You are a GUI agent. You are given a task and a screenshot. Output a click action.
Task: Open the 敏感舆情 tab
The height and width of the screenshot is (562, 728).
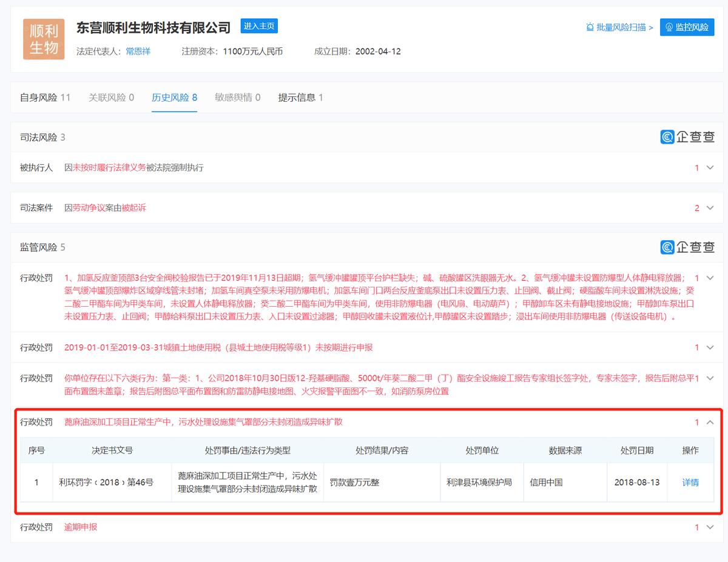237,98
